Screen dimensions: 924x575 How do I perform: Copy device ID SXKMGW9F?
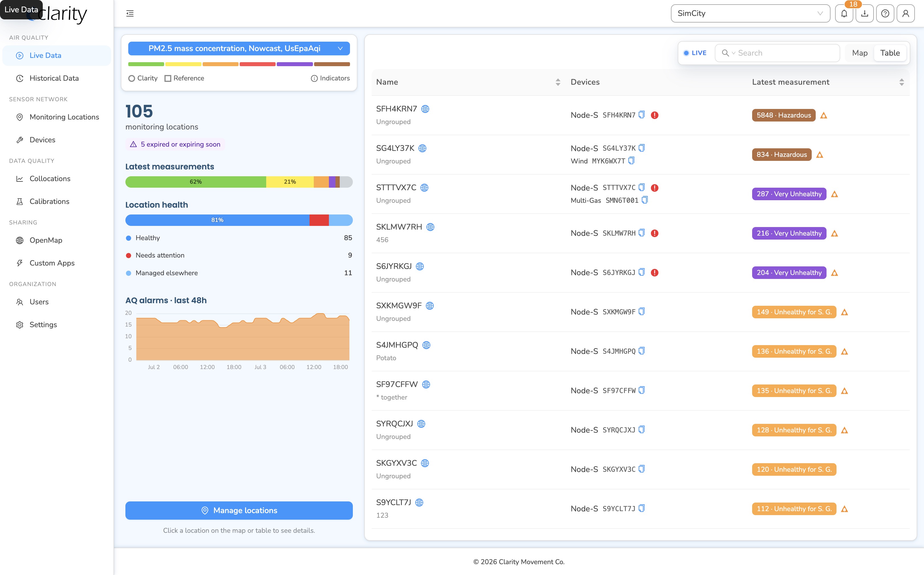(642, 311)
